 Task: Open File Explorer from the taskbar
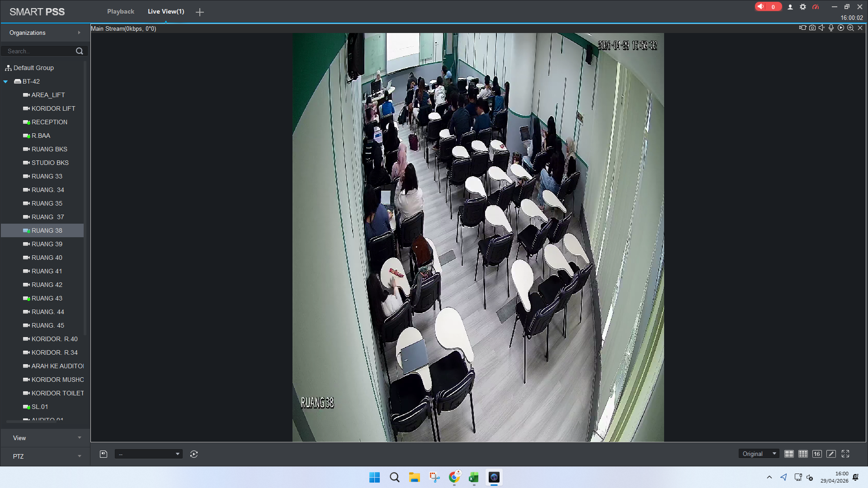(x=415, y=478)
